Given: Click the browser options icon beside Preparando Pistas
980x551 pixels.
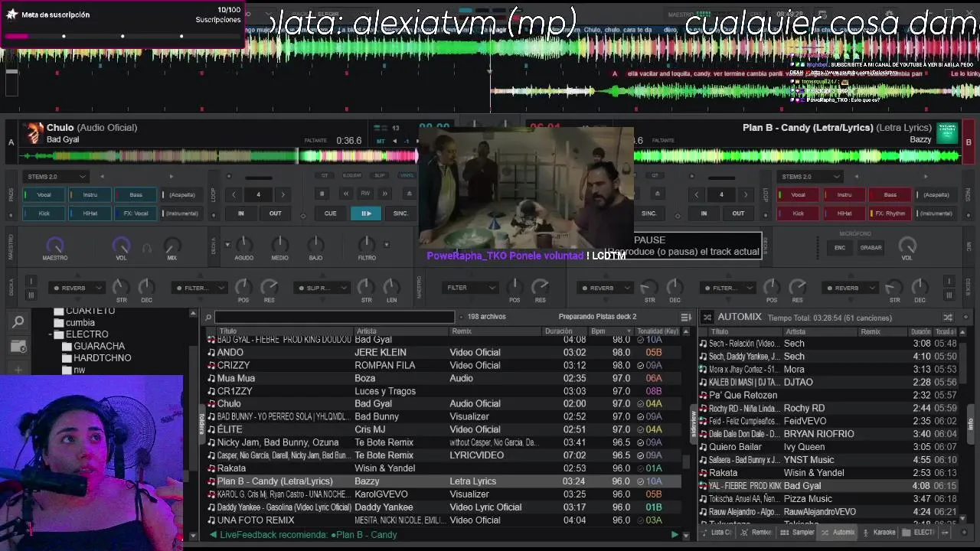Looking at the screenshot, I should [685, 317].
